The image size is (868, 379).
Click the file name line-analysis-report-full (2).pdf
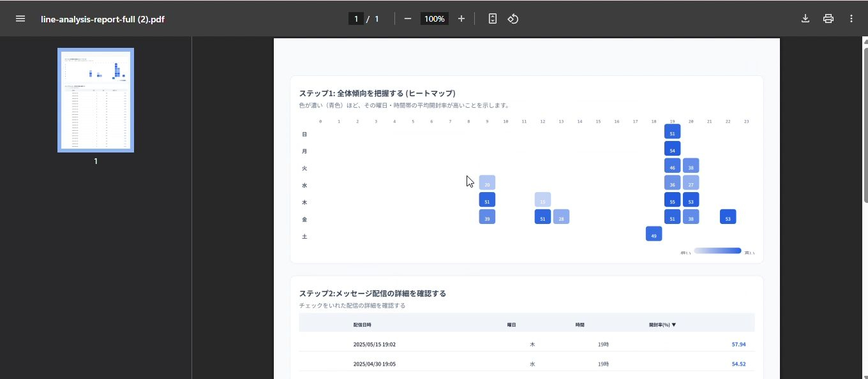(103, 19)
